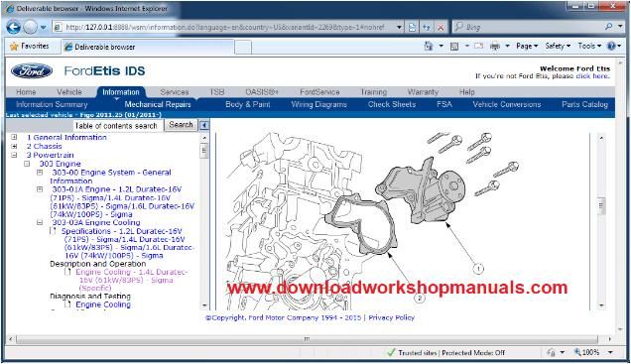
Task: Click the Home page icon in the command bar
Action: coord(429,47)
